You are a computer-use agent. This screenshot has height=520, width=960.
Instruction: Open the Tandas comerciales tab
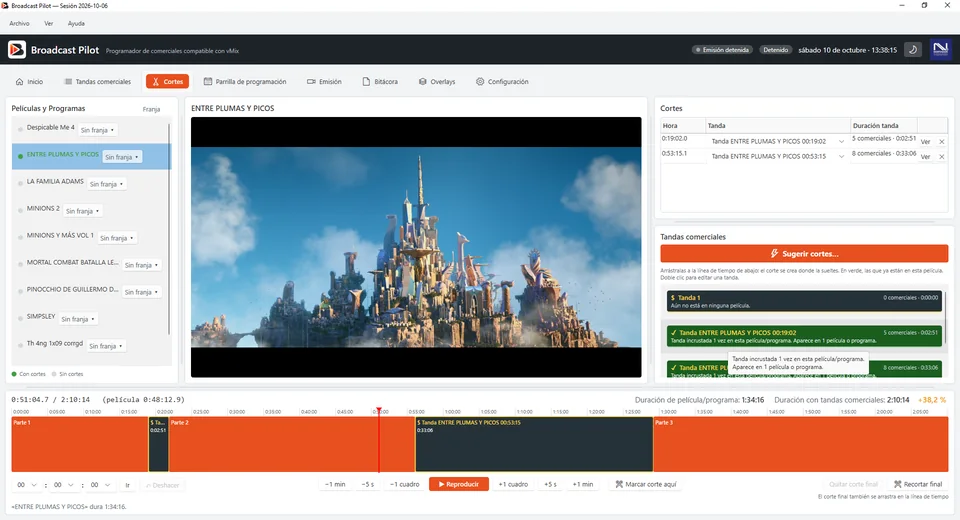tap(98, 81)
